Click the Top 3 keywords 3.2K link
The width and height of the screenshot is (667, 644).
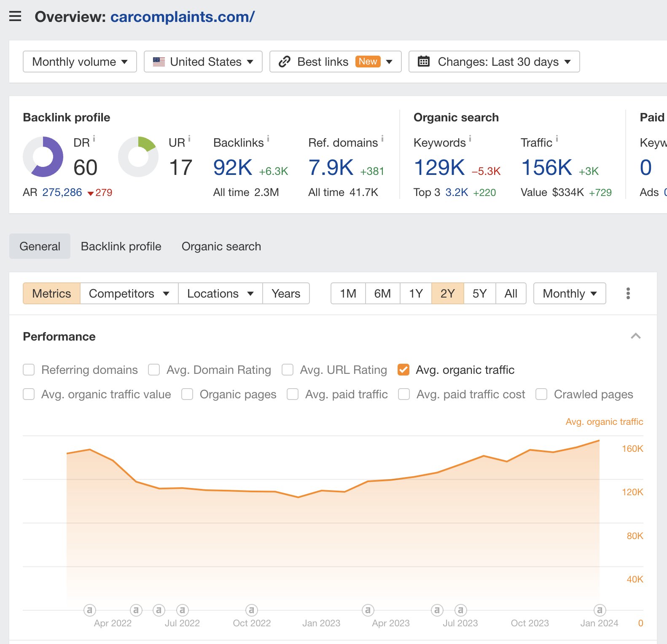457,192
